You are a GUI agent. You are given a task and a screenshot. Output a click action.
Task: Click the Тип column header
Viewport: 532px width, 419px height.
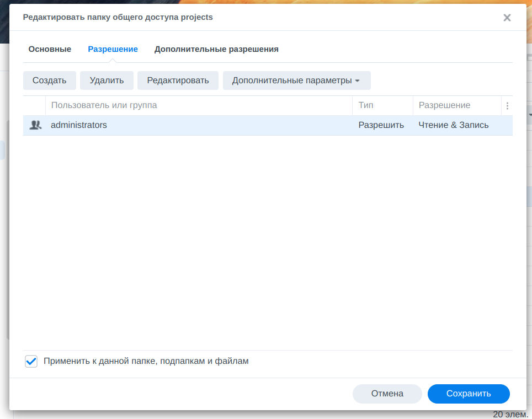click(x=366, y=105)
